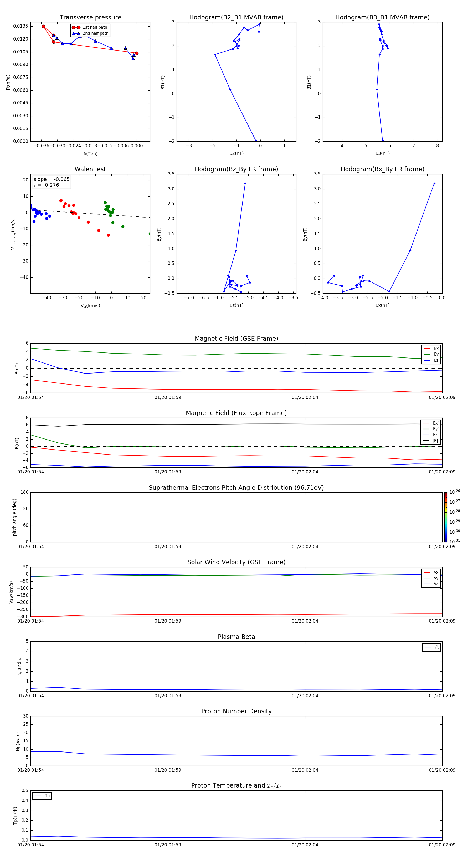Select By' in the Flux Rope legend
The image size is (473, 868).
point(431,429)
